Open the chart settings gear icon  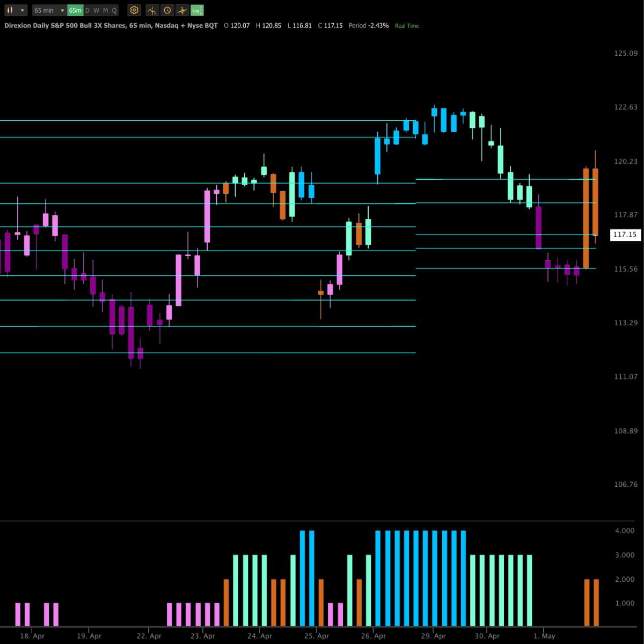pyautogui.click(x=134, y=10)
